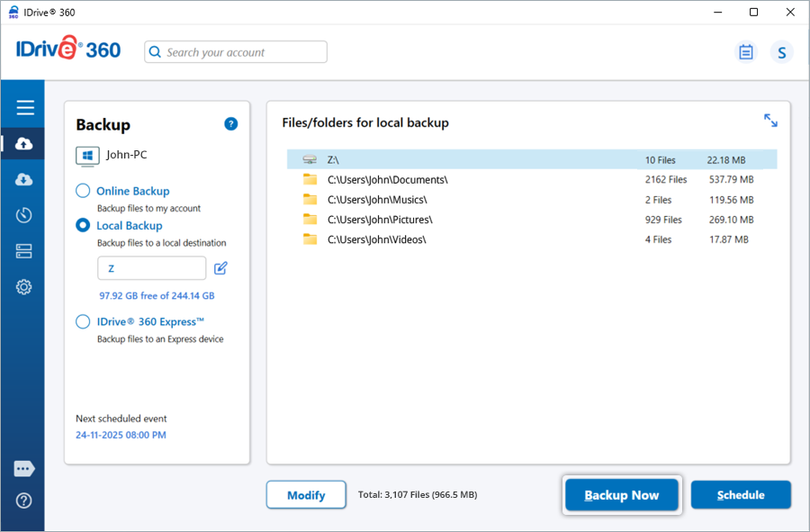
Task: Open the user profile S avatar
Action: (781, 52)
